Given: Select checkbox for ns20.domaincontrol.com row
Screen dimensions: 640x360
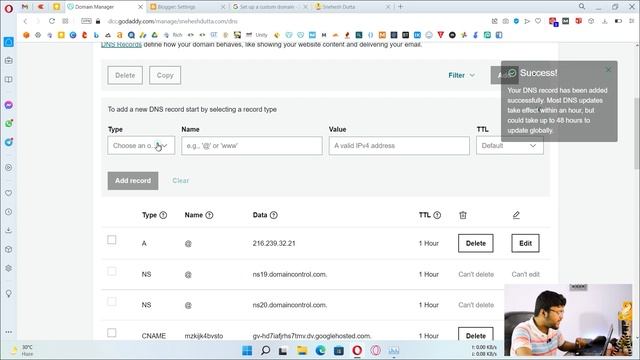Looking at the screenshot, I should click(111, 302).
